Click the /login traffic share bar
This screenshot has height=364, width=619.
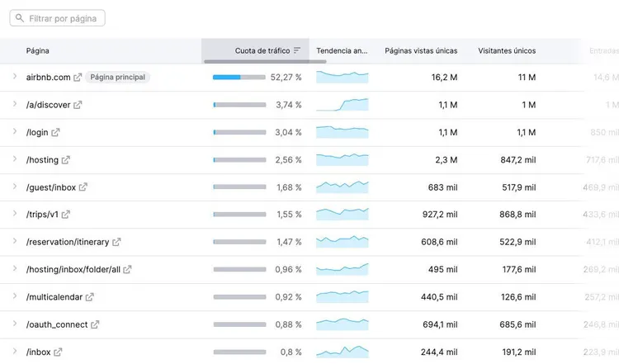pyautogui.click(x=239, y=133)
